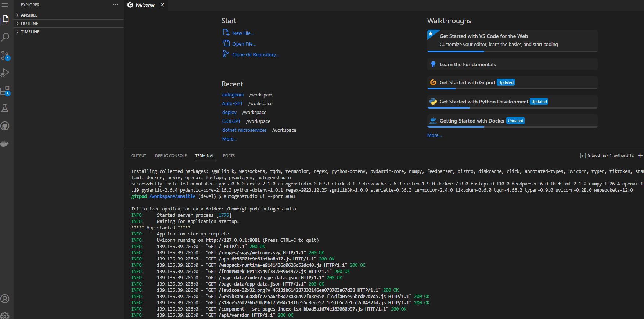Viewport: 644px width, 319px height.
Task: Switch to the OUTPUT panel tab
Action: coord(138,156)
